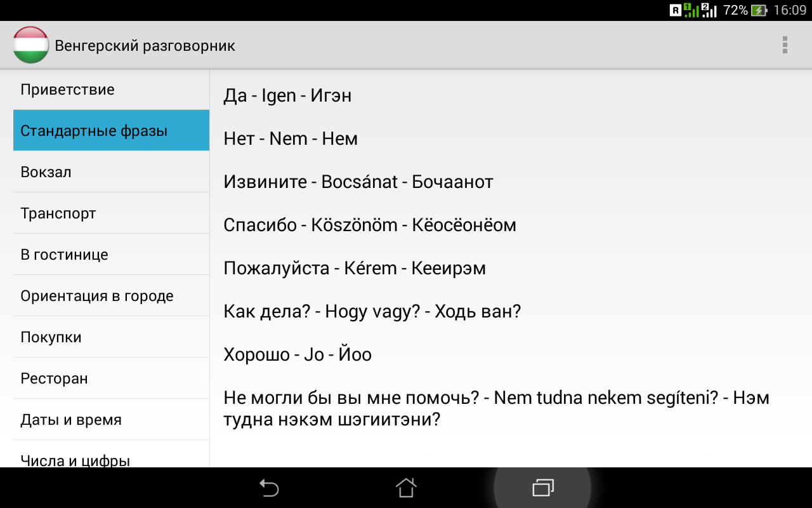Image resolution: width=812 pixels, height=508 pixels.
Task: Select the Хорошо - Jo phrase
Action: pyautogui.click(x=298, y=355)
